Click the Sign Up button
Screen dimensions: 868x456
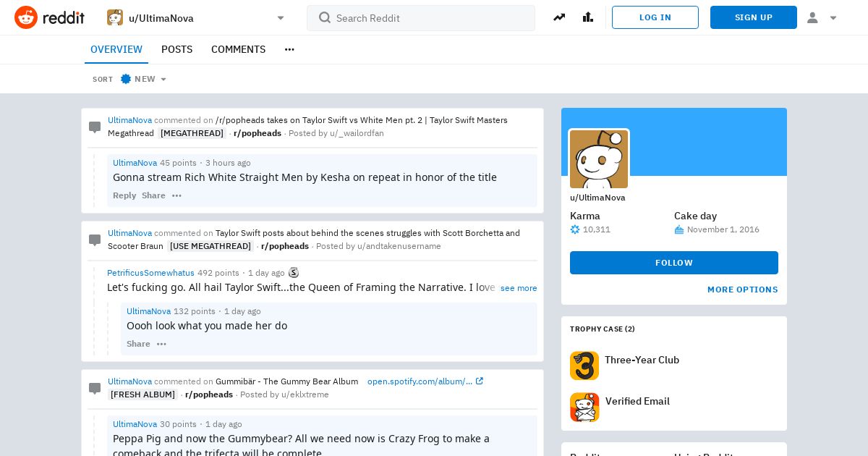click(x=754, y=17)
